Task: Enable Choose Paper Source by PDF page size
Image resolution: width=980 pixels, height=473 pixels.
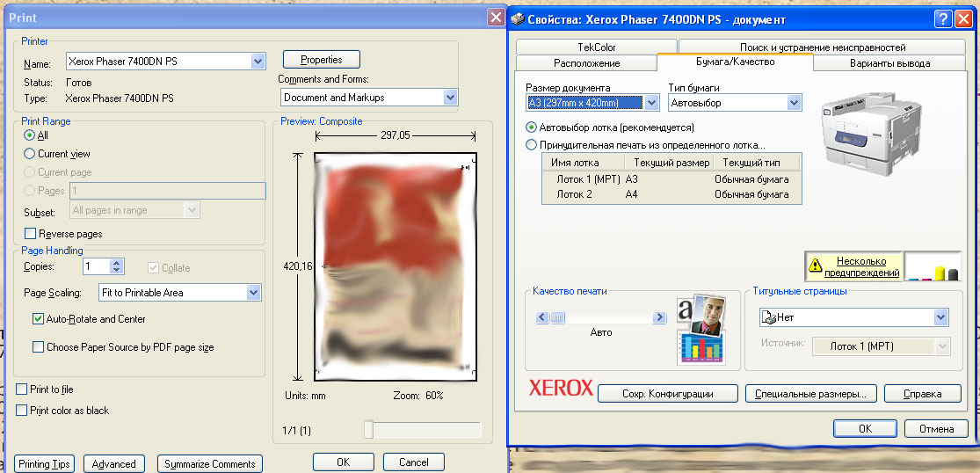Action: coord(38,346)
